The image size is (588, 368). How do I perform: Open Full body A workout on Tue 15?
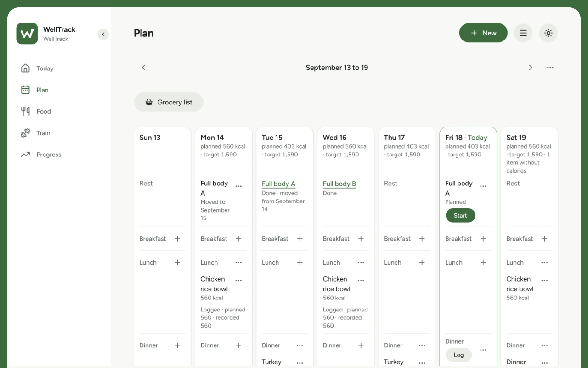click(x=278, y=184)
